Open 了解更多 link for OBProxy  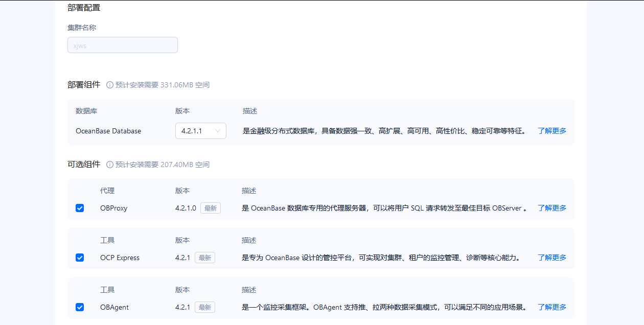tap(552, 208)
